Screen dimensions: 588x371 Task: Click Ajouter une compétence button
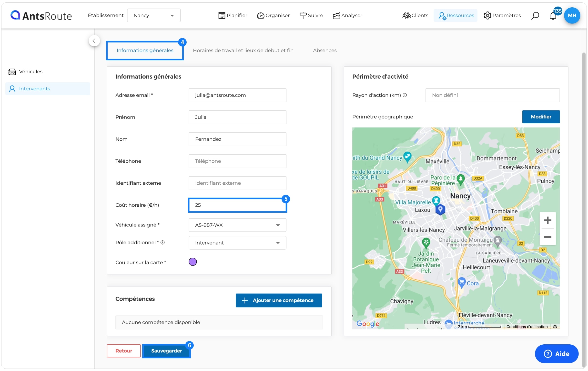pos(279,301)
